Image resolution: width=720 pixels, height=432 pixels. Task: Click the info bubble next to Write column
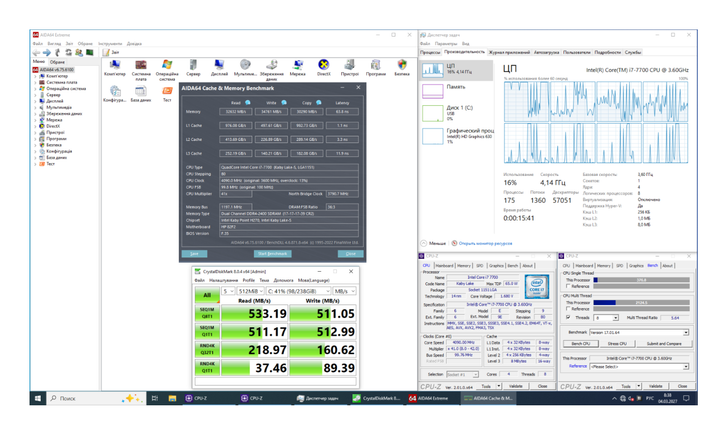click(x=284, y=102)
